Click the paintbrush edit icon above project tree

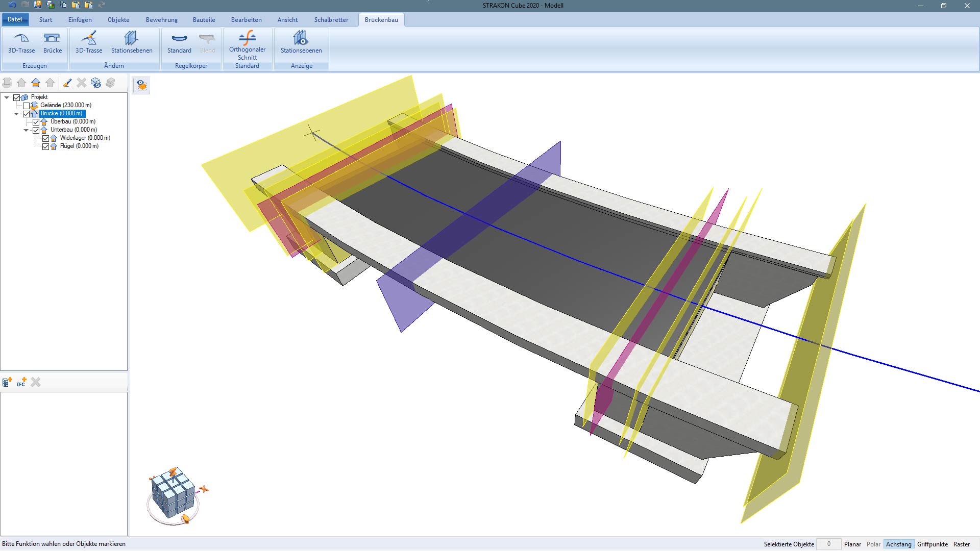pos(67,83)
